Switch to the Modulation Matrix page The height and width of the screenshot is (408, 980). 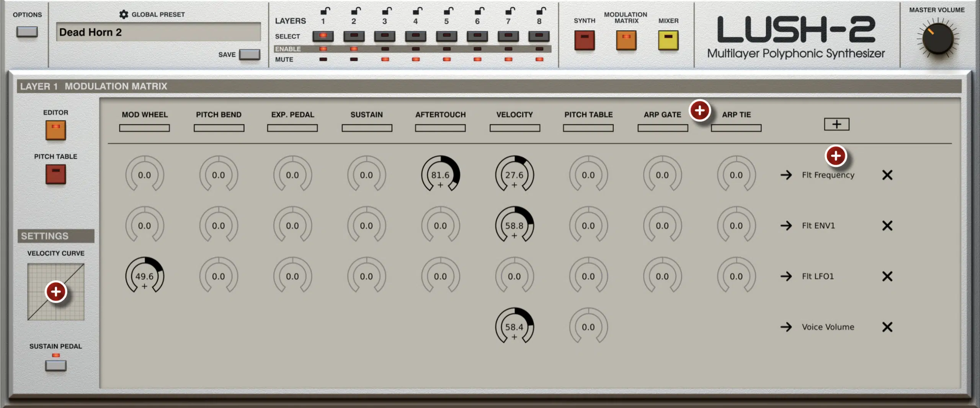(626, 40)
